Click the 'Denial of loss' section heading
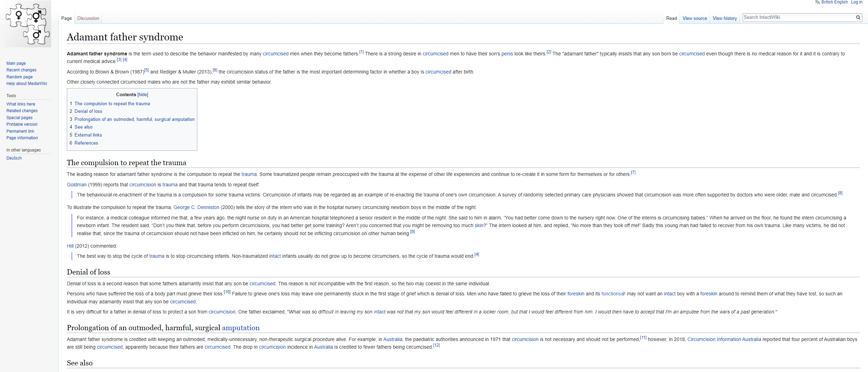Image resolution: width=868 pixels, height=372 pixels. point(88,272)
